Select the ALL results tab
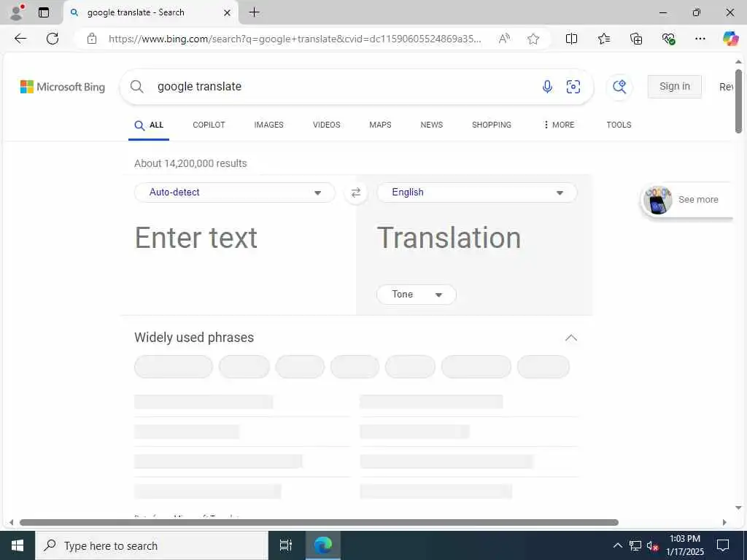Viewport: 747px width, 560px height. [x=149, y=125]
